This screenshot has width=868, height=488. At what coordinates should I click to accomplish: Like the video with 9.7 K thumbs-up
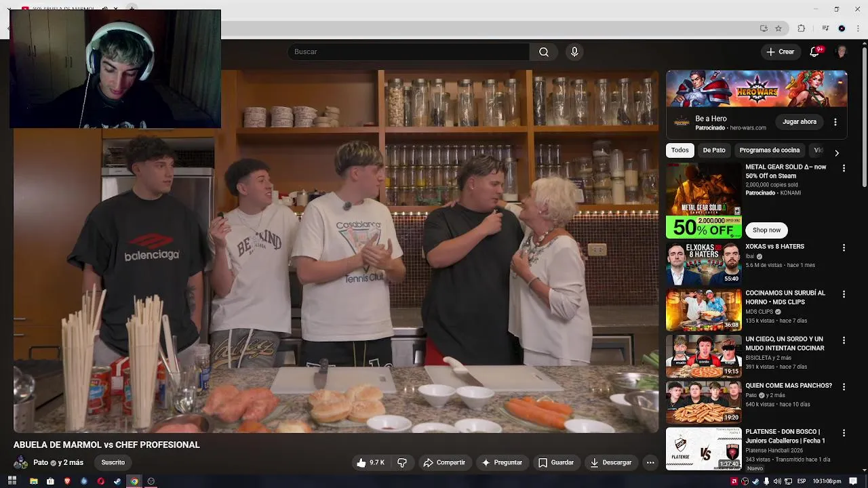point(371,463)
